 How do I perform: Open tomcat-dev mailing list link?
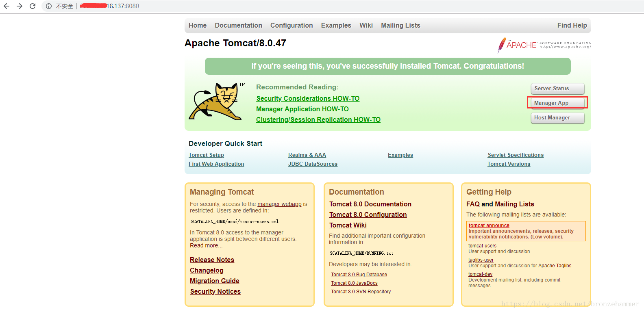(x=480, y=274)
